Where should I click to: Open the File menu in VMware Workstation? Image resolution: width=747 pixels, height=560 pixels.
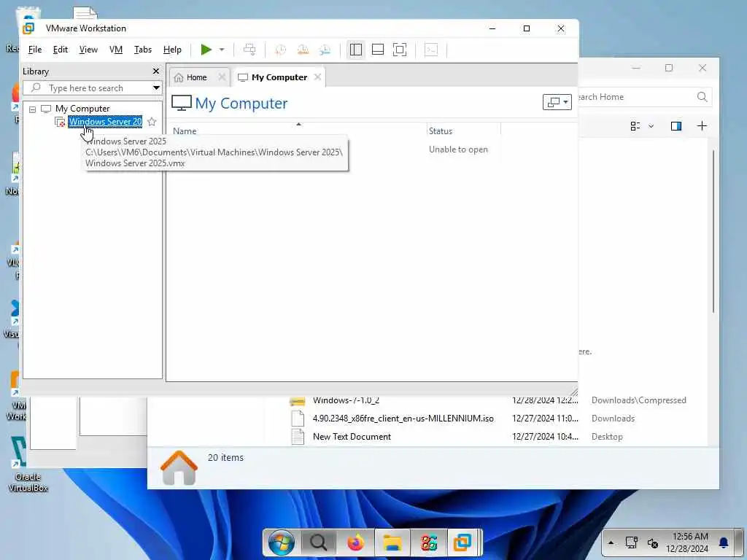[x=35, y=50]
